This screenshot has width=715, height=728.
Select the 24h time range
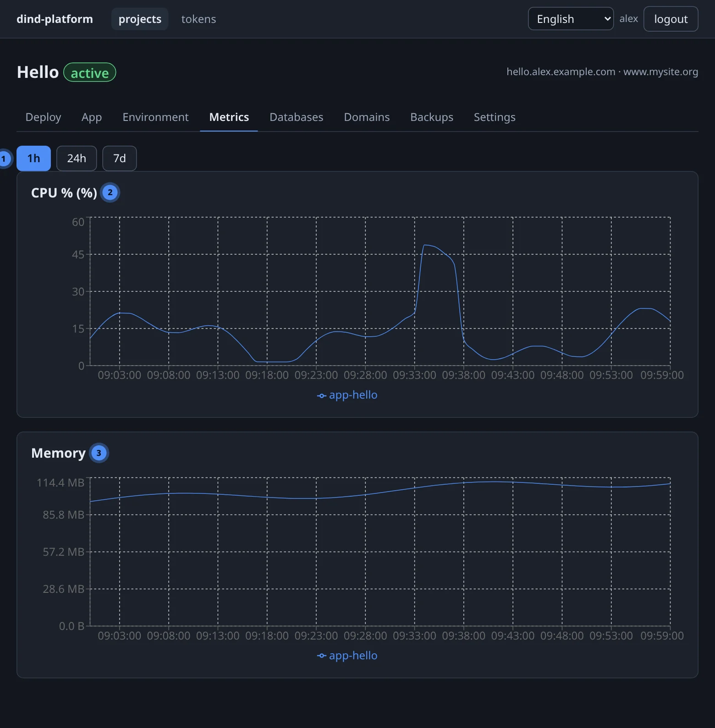77,159
